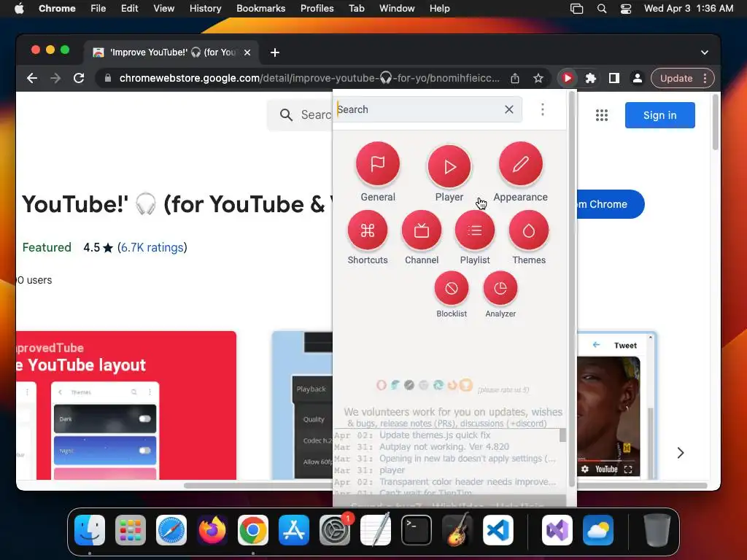The image size is (747, 560).
Task: Open the Shortcuts settings section
Action: click(368, 231)
